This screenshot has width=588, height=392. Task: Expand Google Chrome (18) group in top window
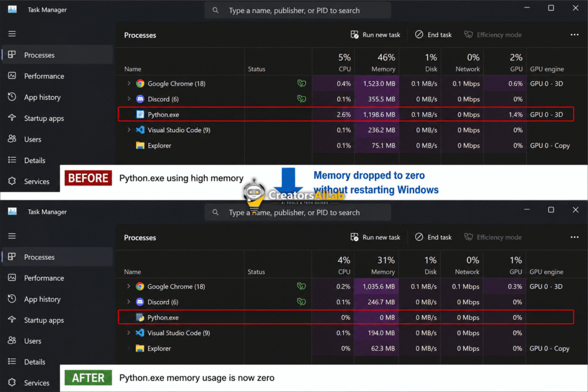129,83
